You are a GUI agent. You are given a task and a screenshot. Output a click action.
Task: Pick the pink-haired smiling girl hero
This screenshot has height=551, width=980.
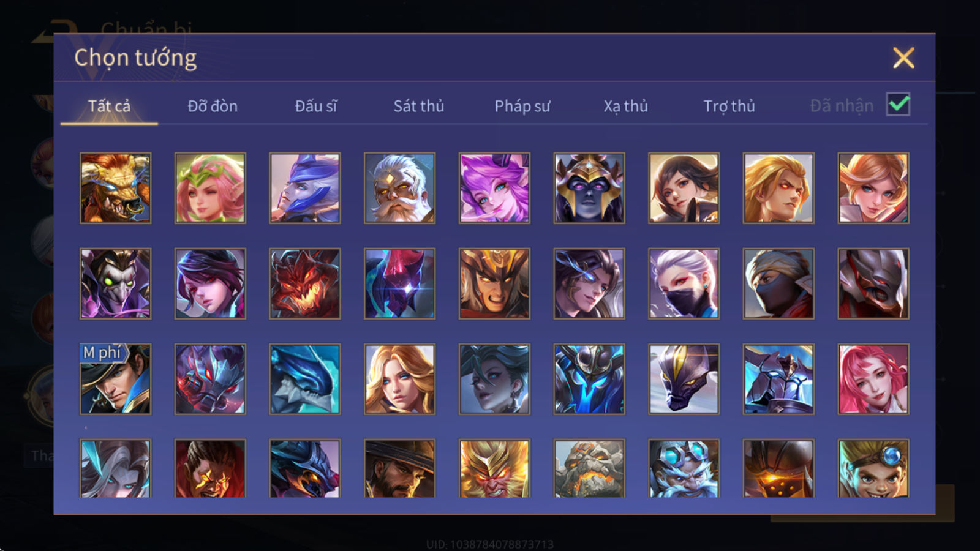click(873, 379)
